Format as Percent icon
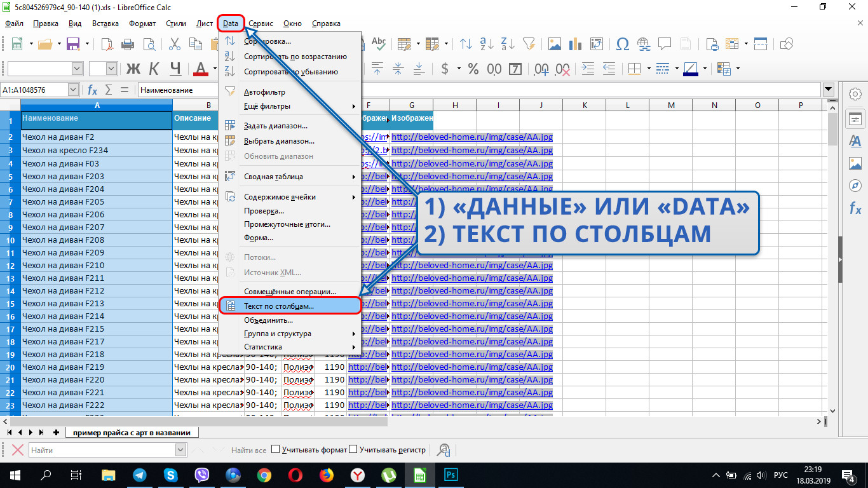 point(473,69)
